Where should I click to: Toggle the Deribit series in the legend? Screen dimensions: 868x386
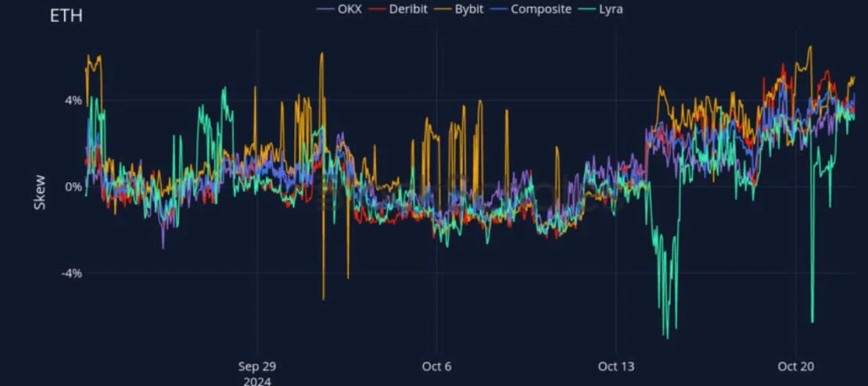[399, 9]
